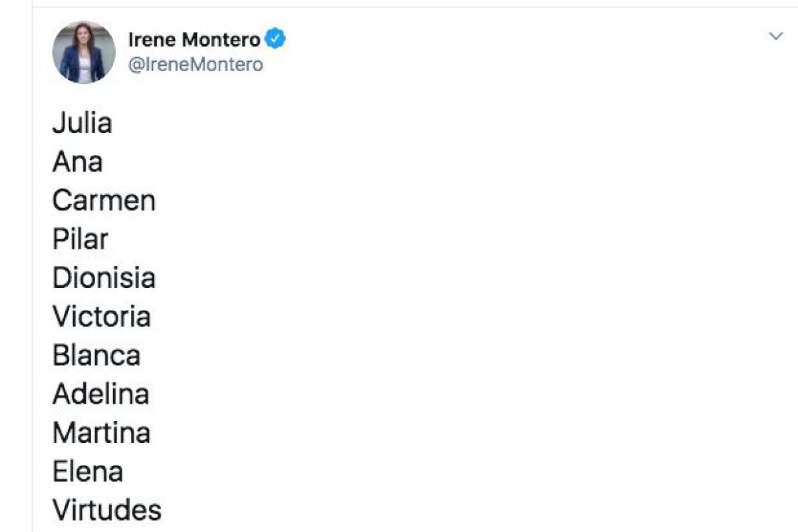The image size is (798, 532).
Task: Click the name Ana in the tweet
Action: [x=77, y=162]
